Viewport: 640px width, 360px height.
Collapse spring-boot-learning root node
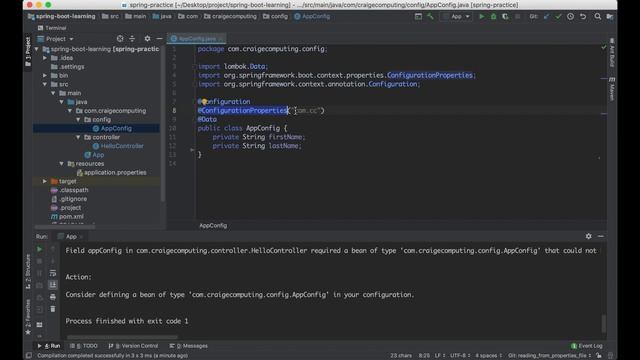point(37,49)
